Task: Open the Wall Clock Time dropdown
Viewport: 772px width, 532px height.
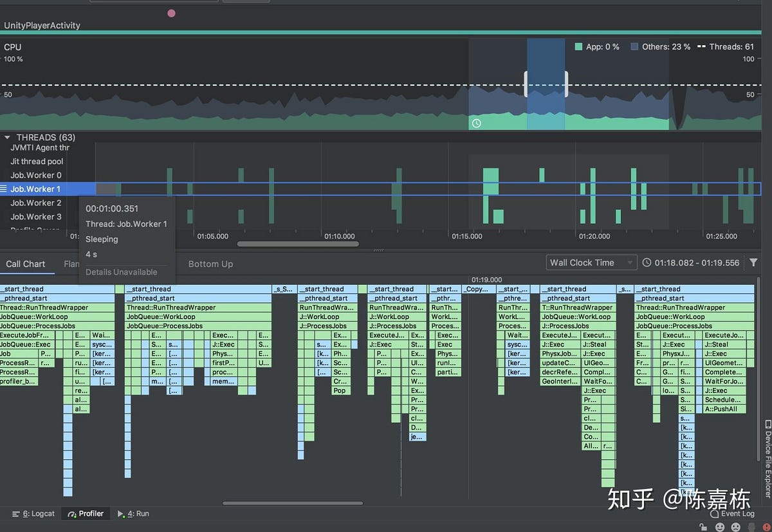Action: tap(591, 262)
